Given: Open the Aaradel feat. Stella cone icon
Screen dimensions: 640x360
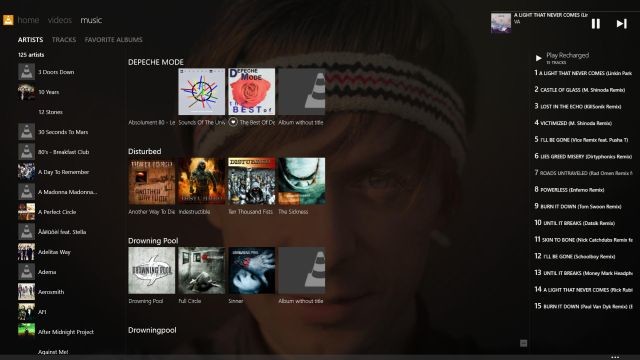Looking at the screenshot, I should [26, 232].
